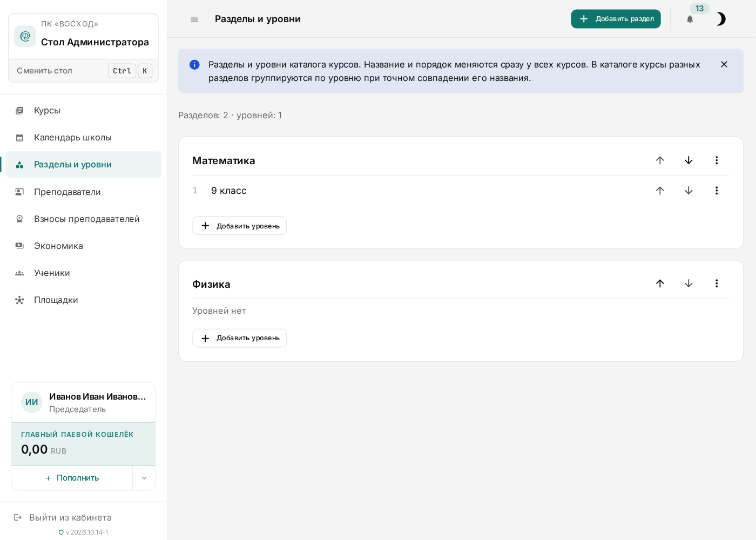Click Разделов: 2 · уровней: 1 summary
Image resolution: width=756 pixels, height=540 pixels.
click(x=230, y=115)
